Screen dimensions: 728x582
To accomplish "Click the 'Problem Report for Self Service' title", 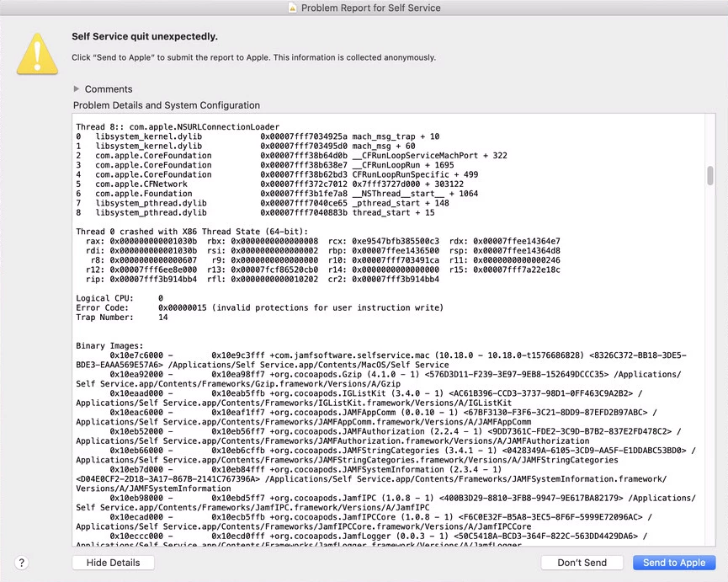I will (370, 8).
